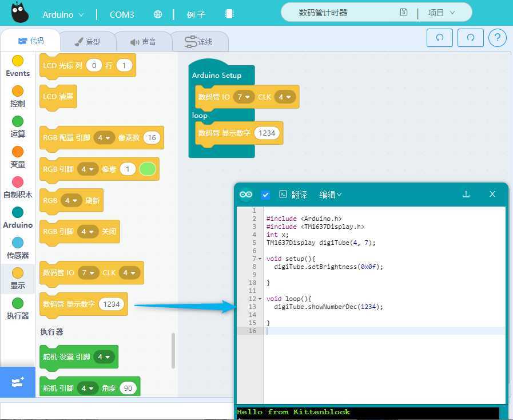This screenshot has height=420, width=513.
Task: Select the 执行器 category
Action: coord(18,308)
